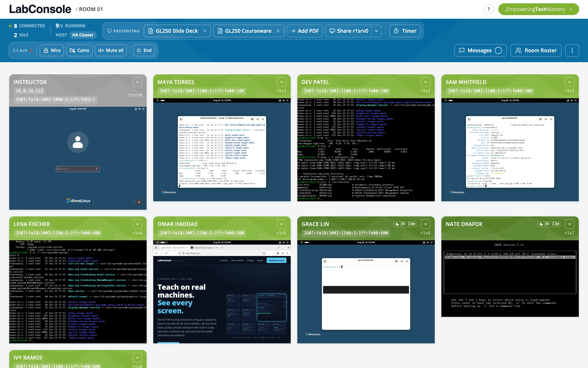The width and height of the screenshot is (588, 368).
Task: Click Sam Whitfield IPv6 address chip
Action: pos(490,91)
